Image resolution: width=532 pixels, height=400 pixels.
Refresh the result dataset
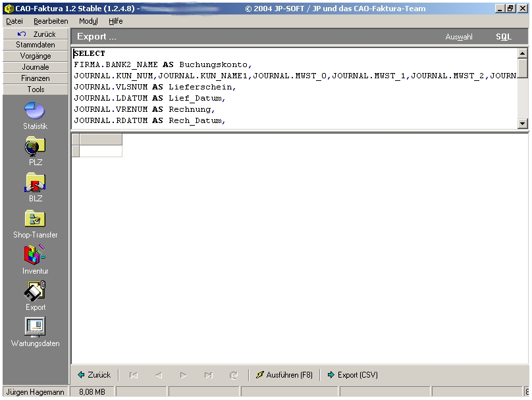click(x=234, y=375)
